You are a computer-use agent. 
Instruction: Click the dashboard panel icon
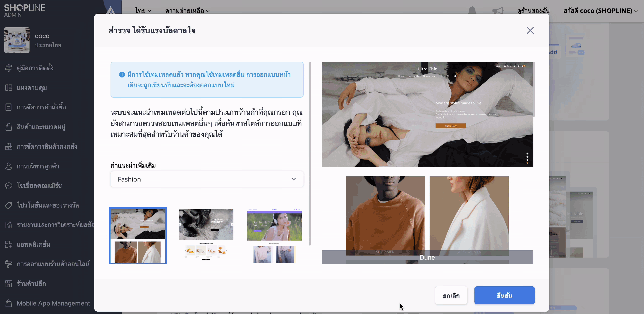tap(9, 88)
